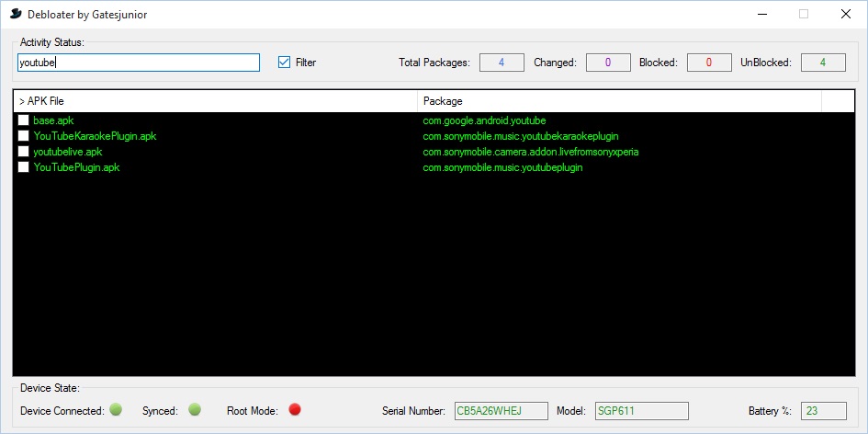Viewport: 868px width, 434px height.
Task: Tick the YouTubeKaraokePlugin.apk checkbox
Action: (x=23, y=136)
